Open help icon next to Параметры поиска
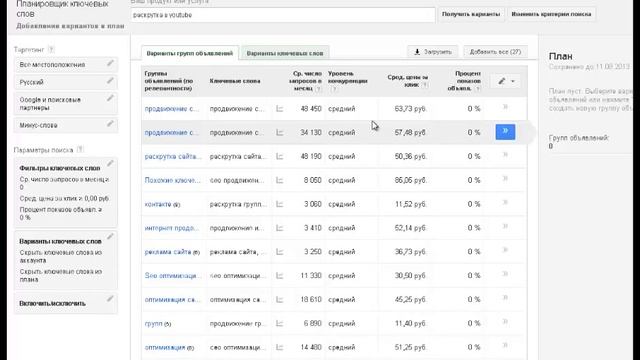 point(80,149)
